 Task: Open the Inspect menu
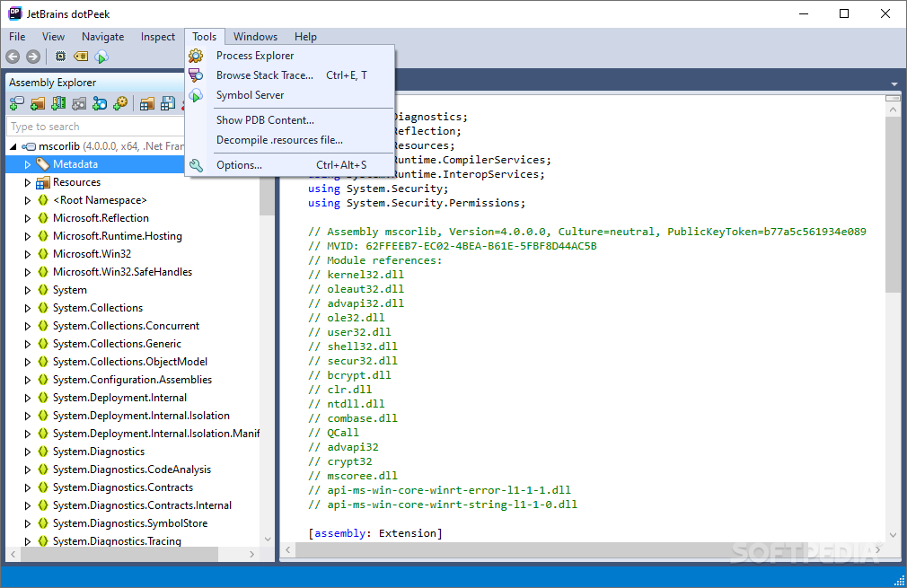[158, 37]
